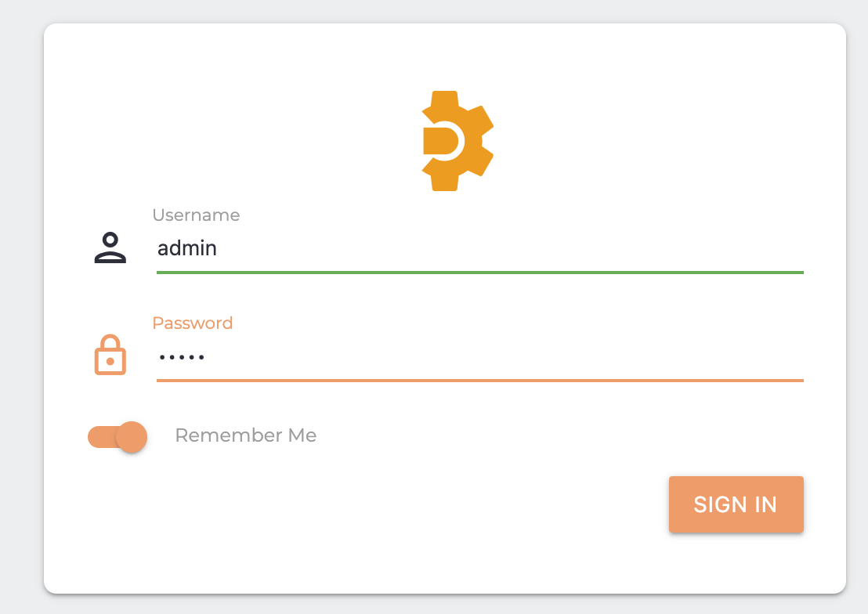This screenshot has width=868, height=614.
Task: Click the Username floating label
Action: [196, 215]
